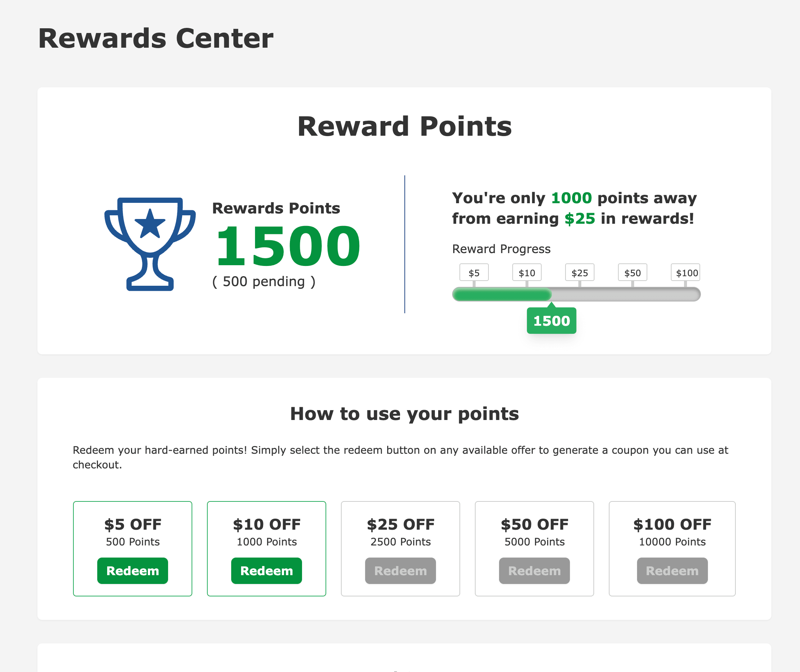This screenshot has height=672, width=800.
Task: Click the green 1500 progress indicator badge
Action: click(551, 321)
